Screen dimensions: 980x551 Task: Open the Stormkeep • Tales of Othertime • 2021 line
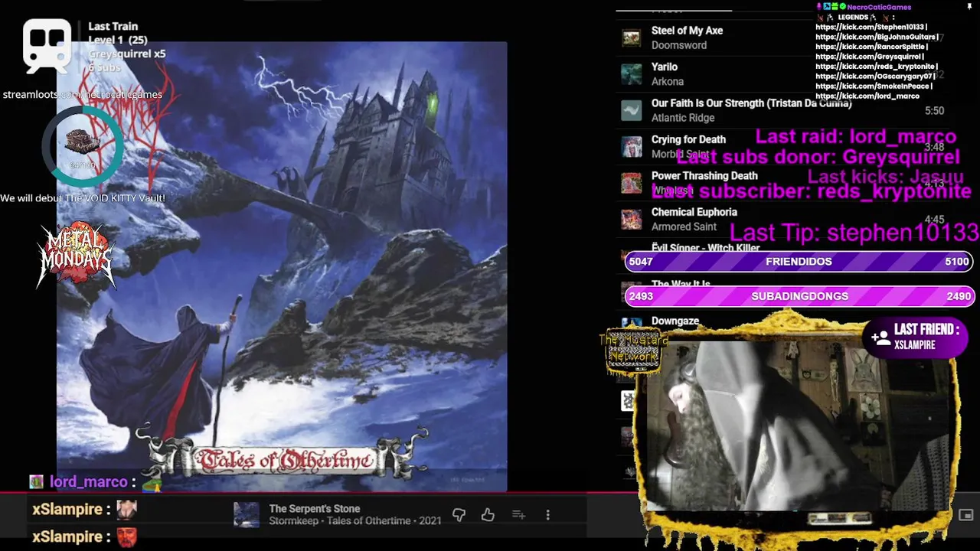point(355,521)
